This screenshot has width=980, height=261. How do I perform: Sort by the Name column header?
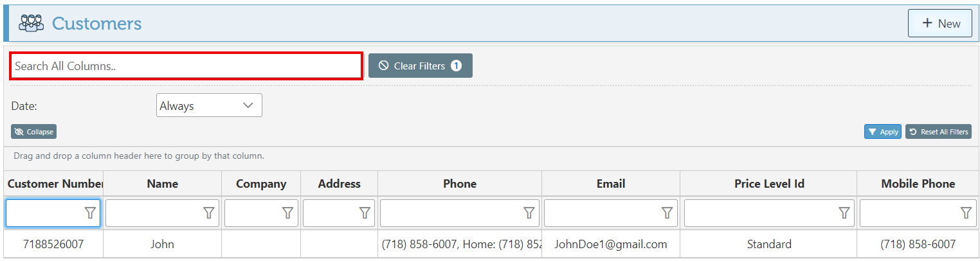[x=162, y=184]
